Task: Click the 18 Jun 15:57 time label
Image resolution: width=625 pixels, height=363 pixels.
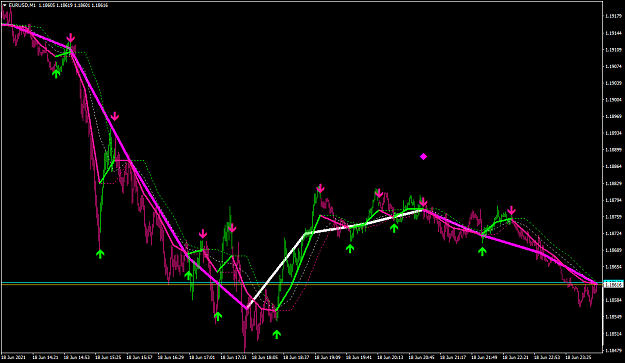Action: point(139,357)
